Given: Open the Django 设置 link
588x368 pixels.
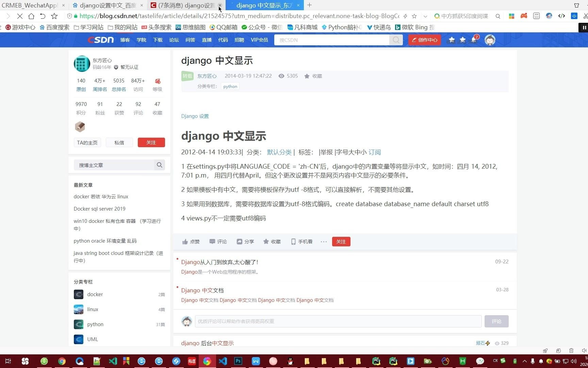Looking at the screenshot, I should click(195, 116).
